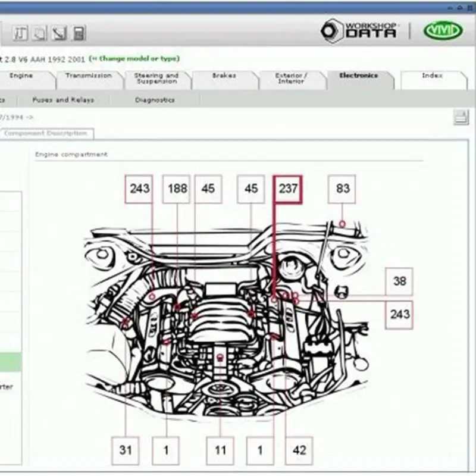Click the vehicle text '2.8 V6 AAH 1992 2001'

(45, 59)
